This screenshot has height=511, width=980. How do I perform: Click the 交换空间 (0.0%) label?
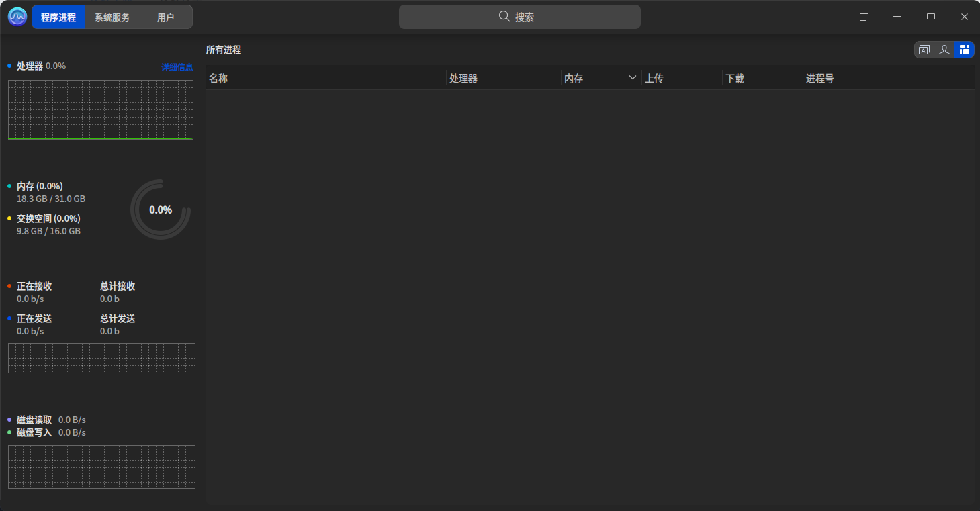click(48, 218)
